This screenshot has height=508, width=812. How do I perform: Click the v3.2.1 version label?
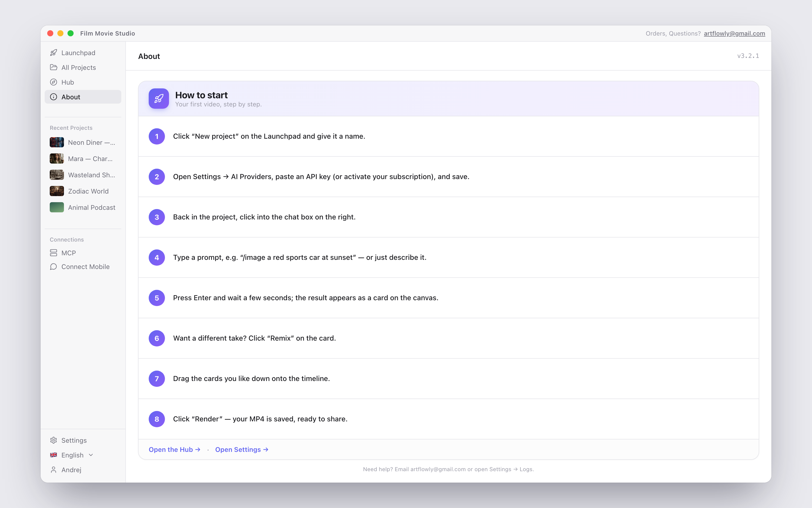pos(748,56)
